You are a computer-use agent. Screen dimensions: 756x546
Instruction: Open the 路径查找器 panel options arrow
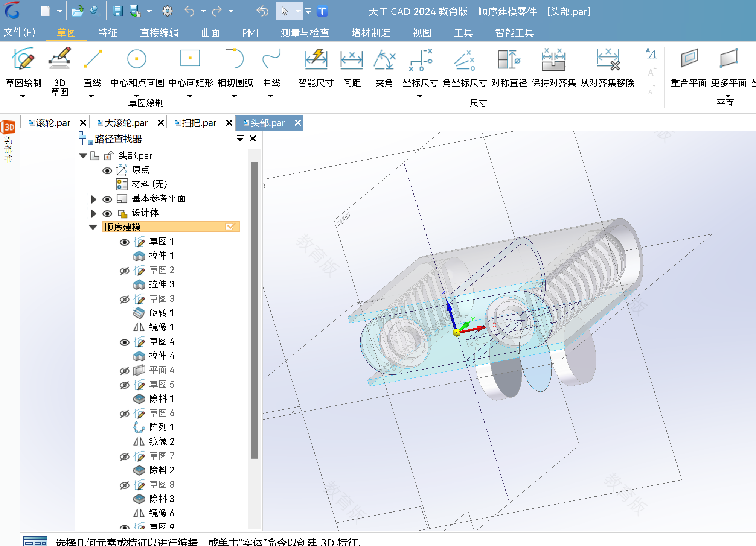click(240, 138)
